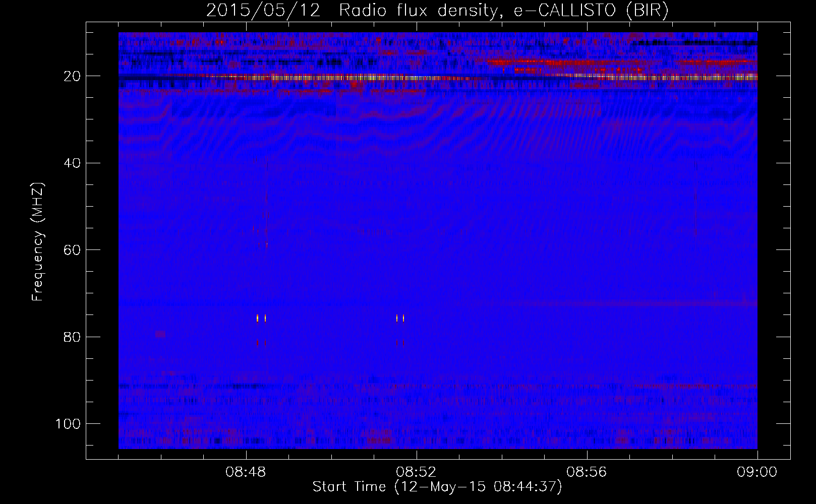Click the '08:48' time tick label

click(246, 472)
